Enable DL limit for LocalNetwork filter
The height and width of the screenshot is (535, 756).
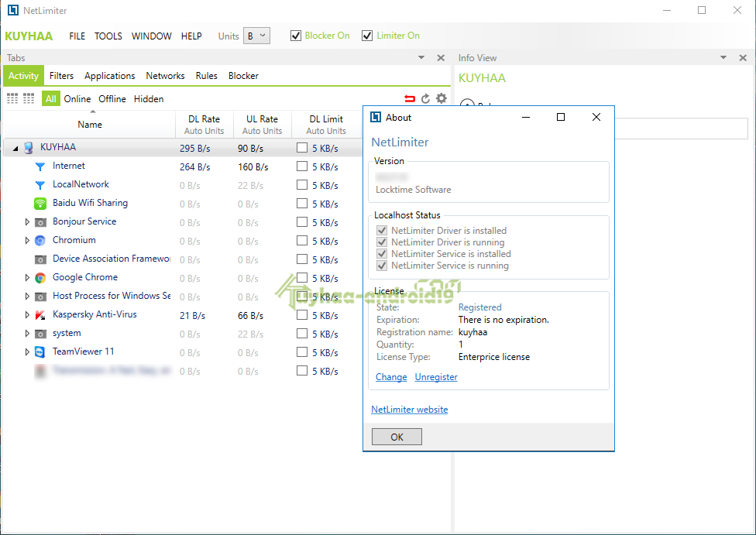pos(302,184)
